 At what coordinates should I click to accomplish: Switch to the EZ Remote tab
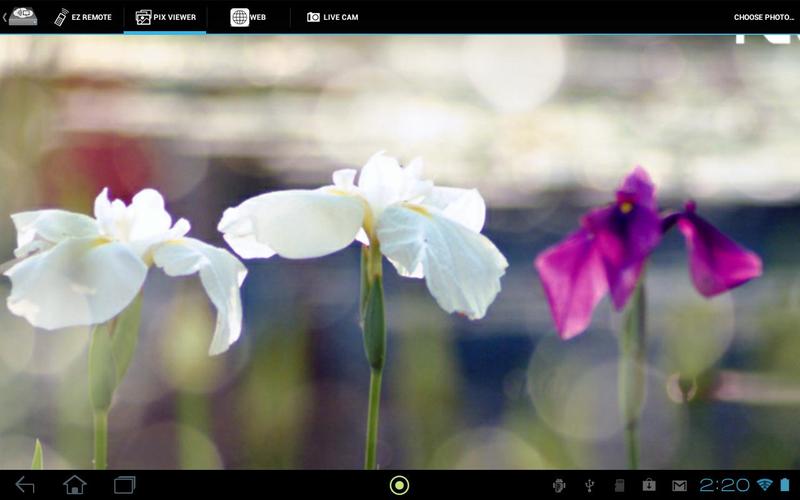tap(83, 17)
